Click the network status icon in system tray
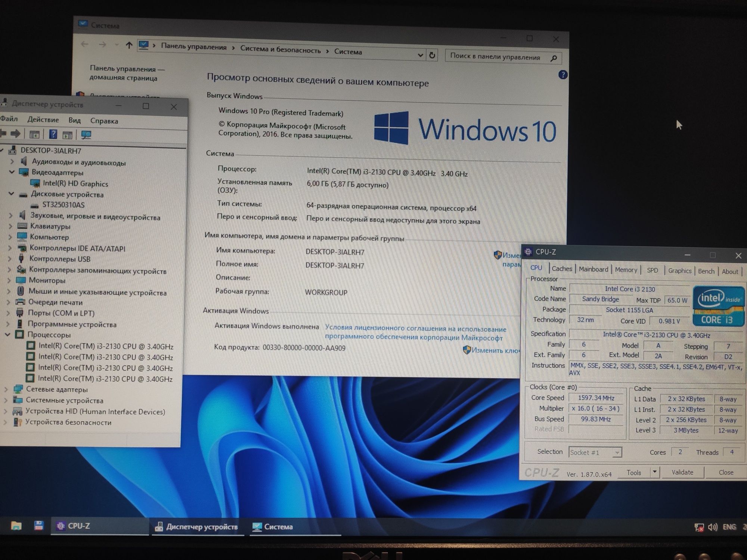This screenshot has height=560, width=747. [x=699, y=528]
